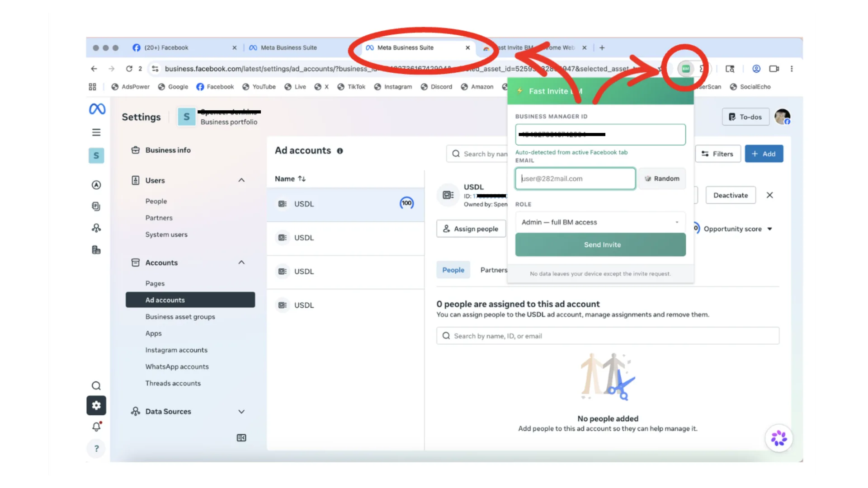Viewport: 868px width, 488px height.
Task: Open the Filters button
Action: (717, 154)
